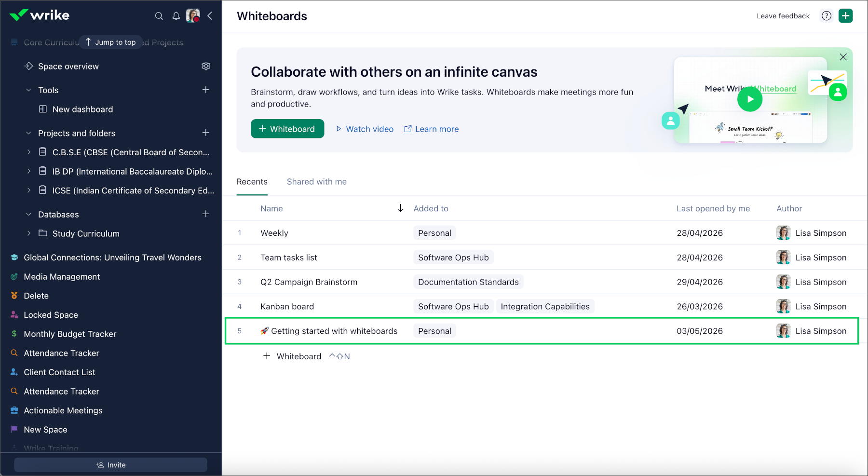
Task: Open Global Connections space
Action: click(x=112, y=258)
